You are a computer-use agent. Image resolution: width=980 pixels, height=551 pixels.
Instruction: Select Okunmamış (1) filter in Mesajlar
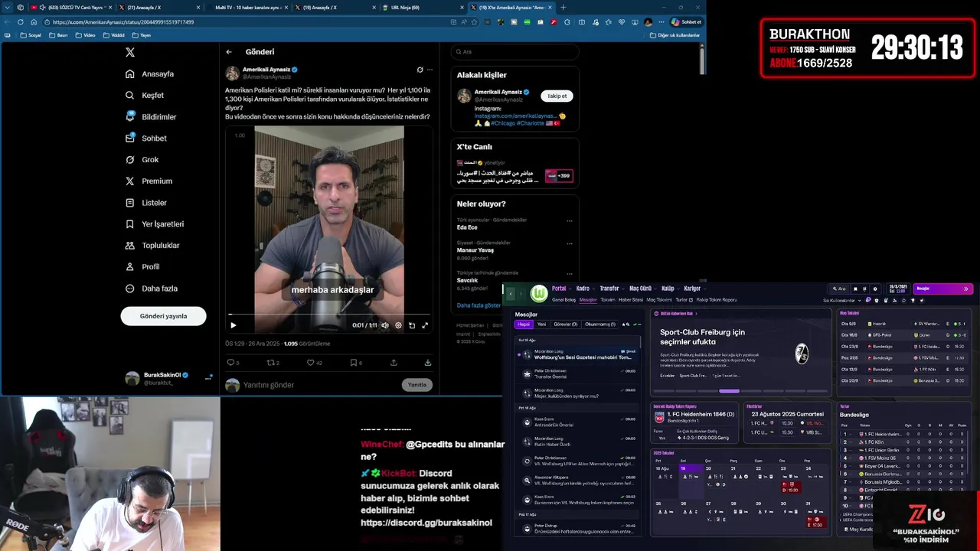[600, 324]
